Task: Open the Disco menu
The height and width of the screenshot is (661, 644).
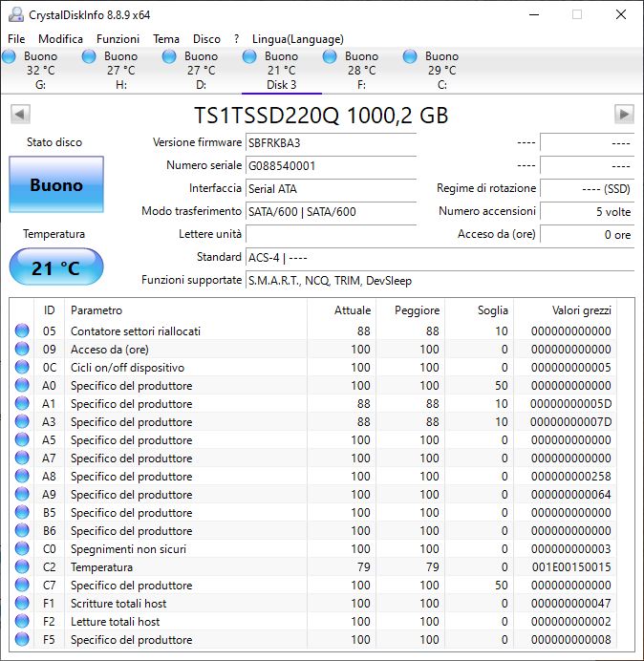Action: pos(206,39)
